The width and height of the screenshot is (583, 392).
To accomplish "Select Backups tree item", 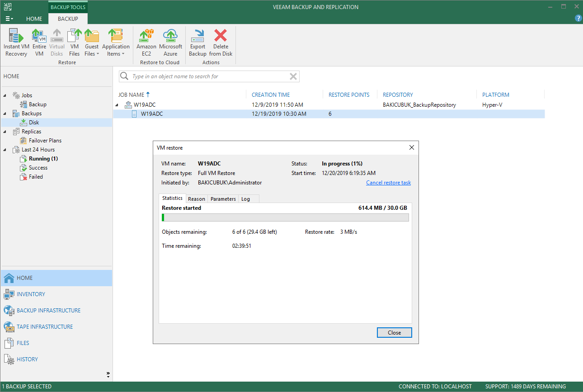I will (32, 113).
